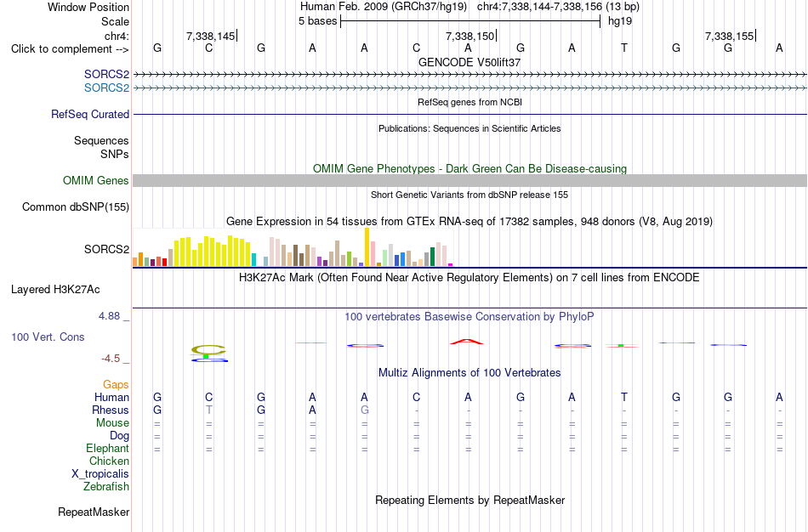Open the Common dbSNP(155) track label
The image size is (808, 532).
[x=76, y=207]
